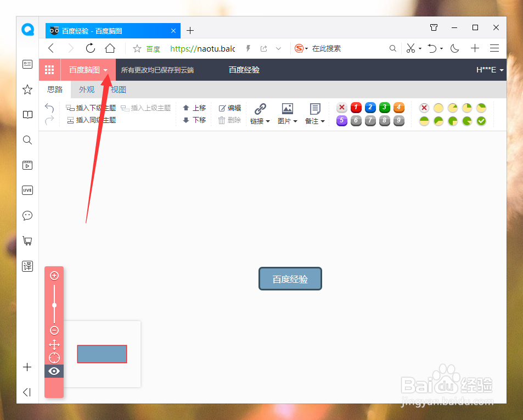
Task: Bookmark page with the star icon in address bar
Action: [137, 49]
